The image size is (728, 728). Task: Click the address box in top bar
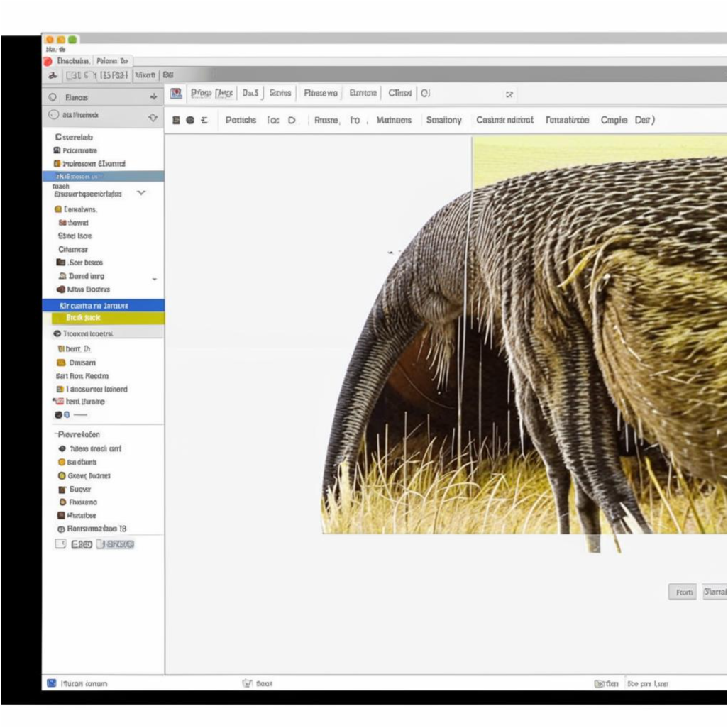[x=96, y=75]
